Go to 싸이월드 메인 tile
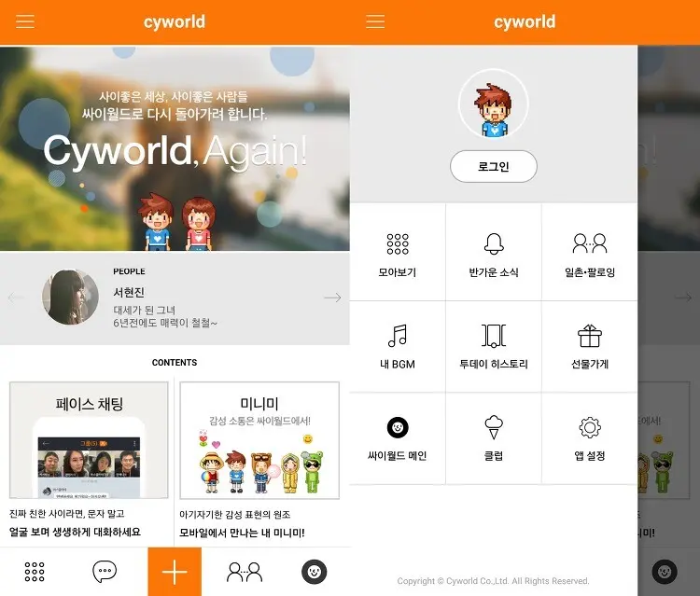The width and height of the screenshot is (700, 596). tap(398, 438)
